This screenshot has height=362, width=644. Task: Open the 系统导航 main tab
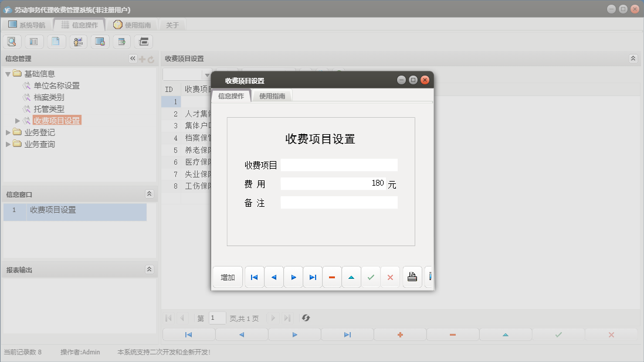coord(27,25)
